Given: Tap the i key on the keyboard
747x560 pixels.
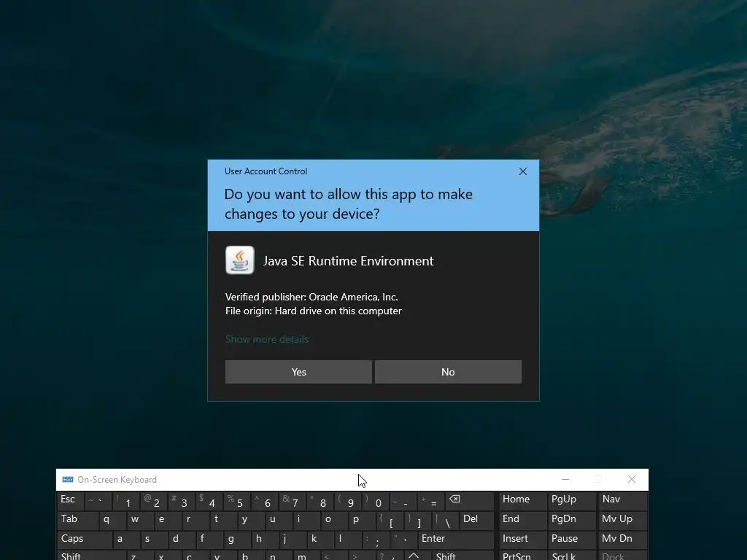Looking at the screenshot, I should click(307, 520).
